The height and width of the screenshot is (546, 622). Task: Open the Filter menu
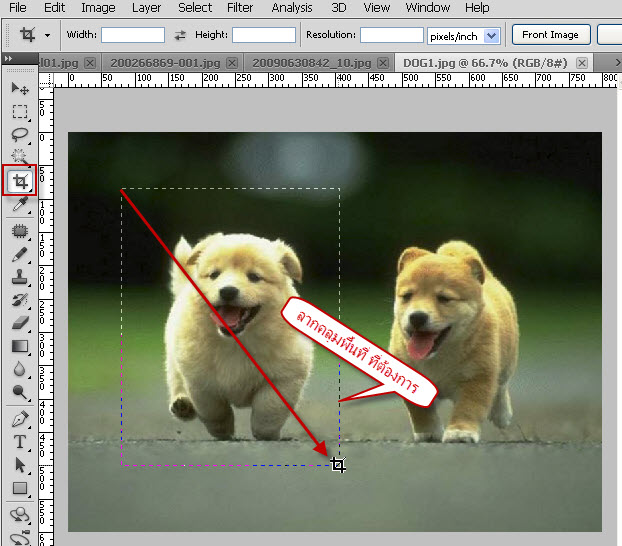(240, 8)
